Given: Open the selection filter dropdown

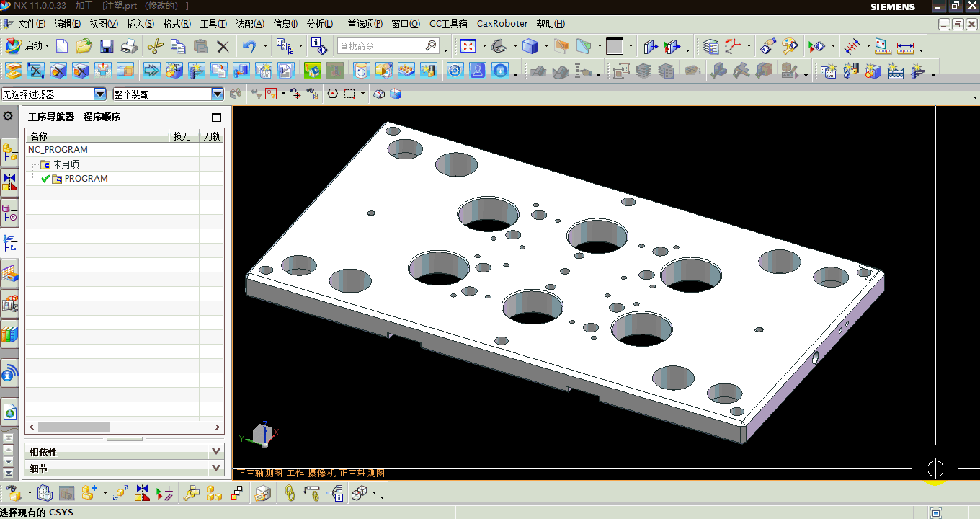Looking at the screenshot, I should click(100, 94).
